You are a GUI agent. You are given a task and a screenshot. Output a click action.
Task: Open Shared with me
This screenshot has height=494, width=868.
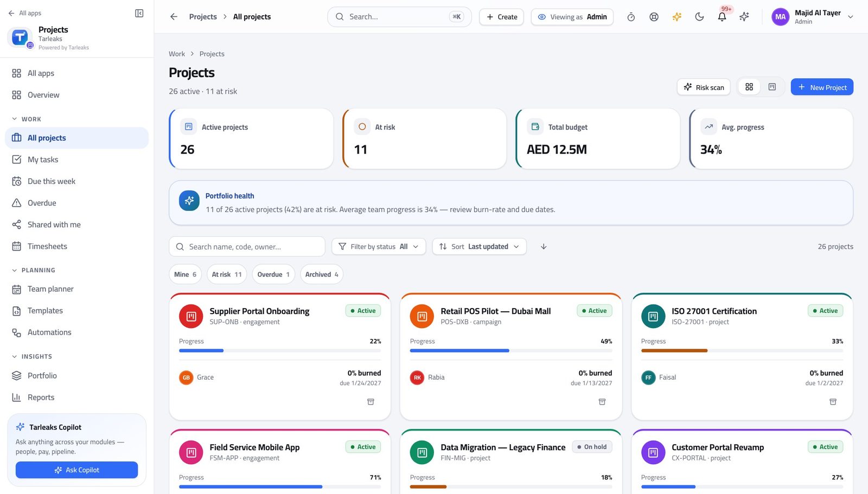point(76,224)
